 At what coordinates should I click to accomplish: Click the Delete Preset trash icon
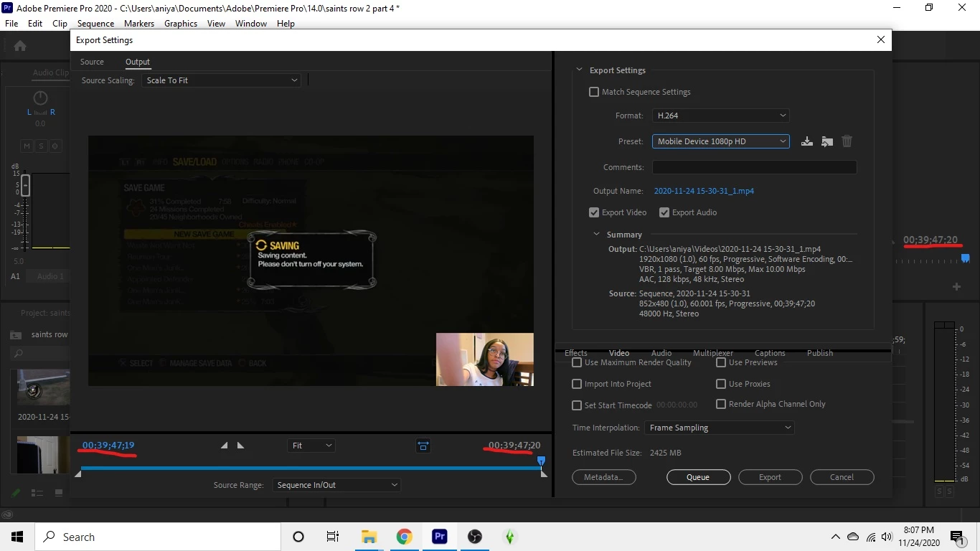coord(847,141)
